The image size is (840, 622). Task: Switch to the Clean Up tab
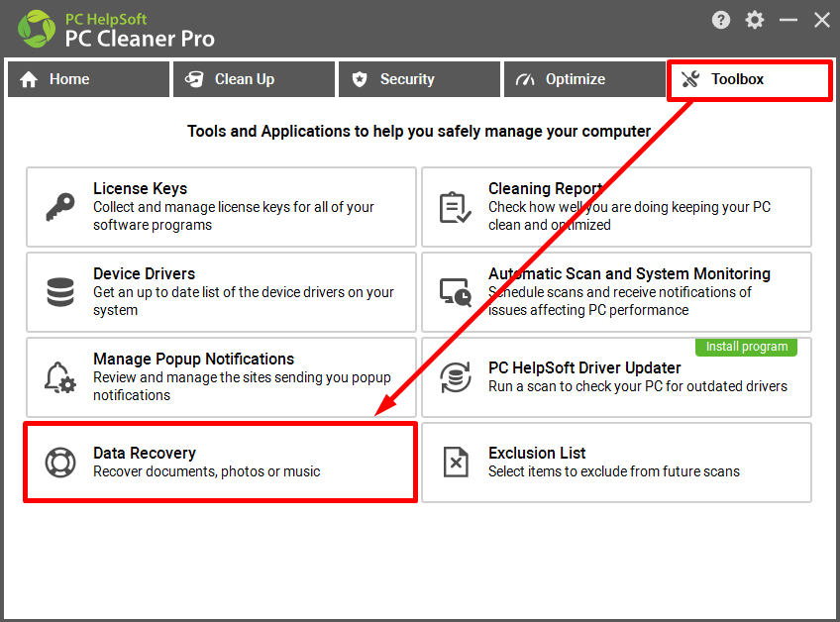pyautogui.click(x=254, y=79)
